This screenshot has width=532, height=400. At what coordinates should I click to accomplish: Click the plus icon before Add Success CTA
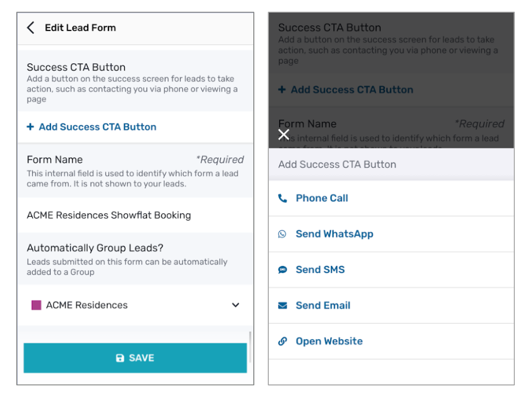click(x=30, y=127)
